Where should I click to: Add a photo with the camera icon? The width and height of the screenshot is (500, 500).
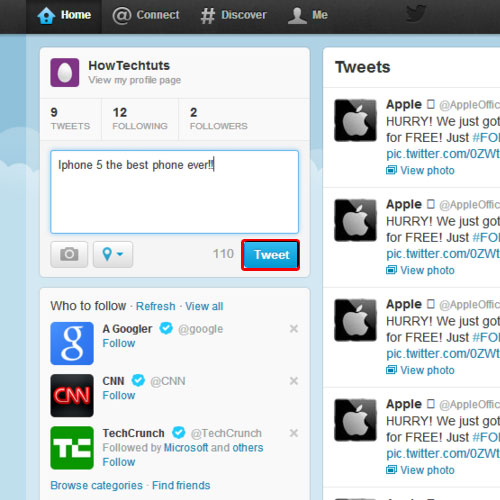69,254
